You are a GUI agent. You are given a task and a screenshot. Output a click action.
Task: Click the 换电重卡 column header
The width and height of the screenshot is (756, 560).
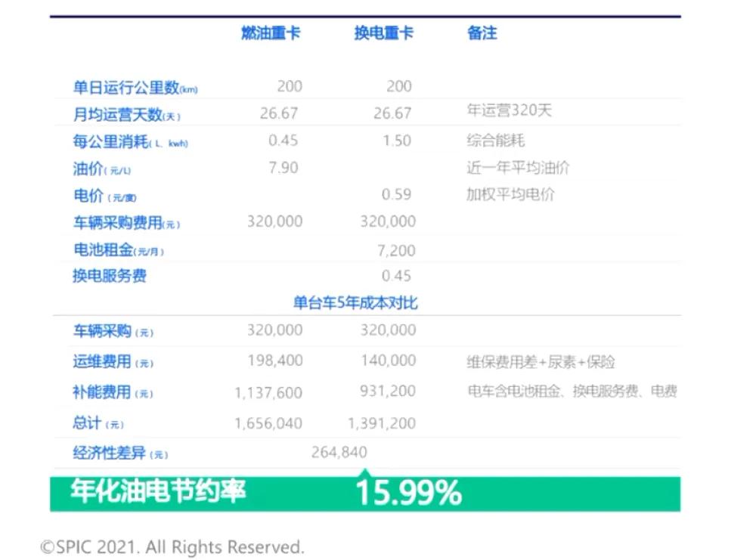(x=384, y=34)
